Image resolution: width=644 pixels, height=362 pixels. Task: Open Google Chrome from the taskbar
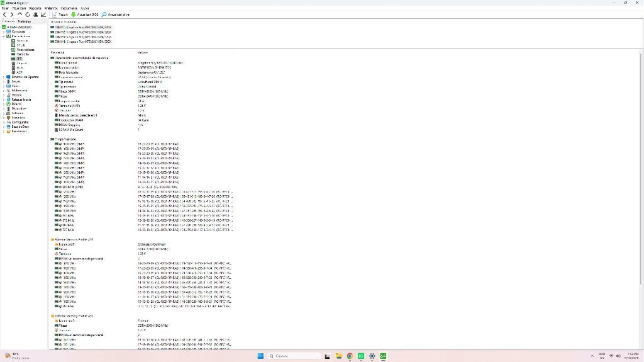click(350, 356)
